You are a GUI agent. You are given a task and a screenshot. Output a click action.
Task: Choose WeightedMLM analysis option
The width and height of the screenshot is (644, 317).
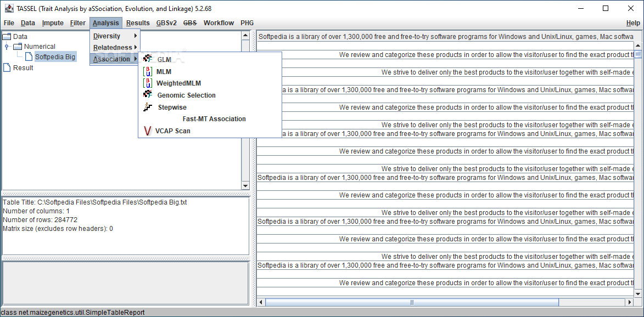(210, 83)
